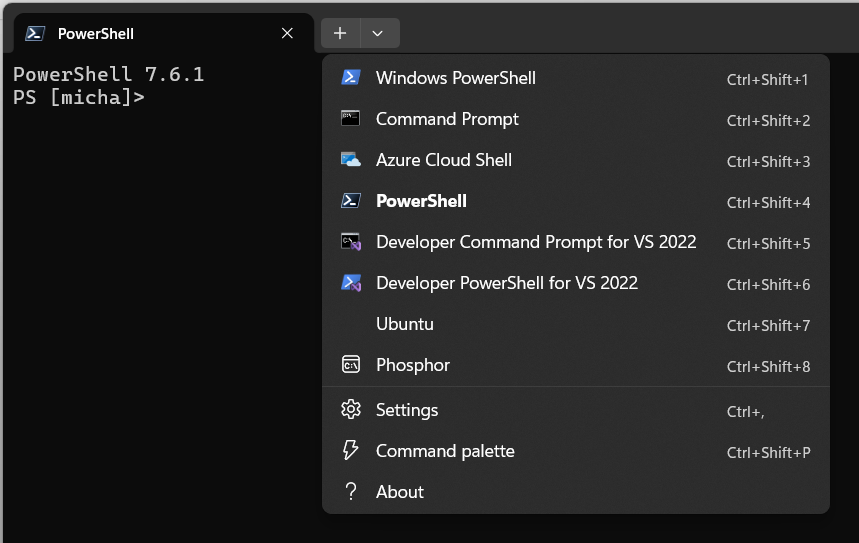Click the Ctrl+Shift+6 shortcut text
This screenshot has width=859, height=543.
coord(768,284)
